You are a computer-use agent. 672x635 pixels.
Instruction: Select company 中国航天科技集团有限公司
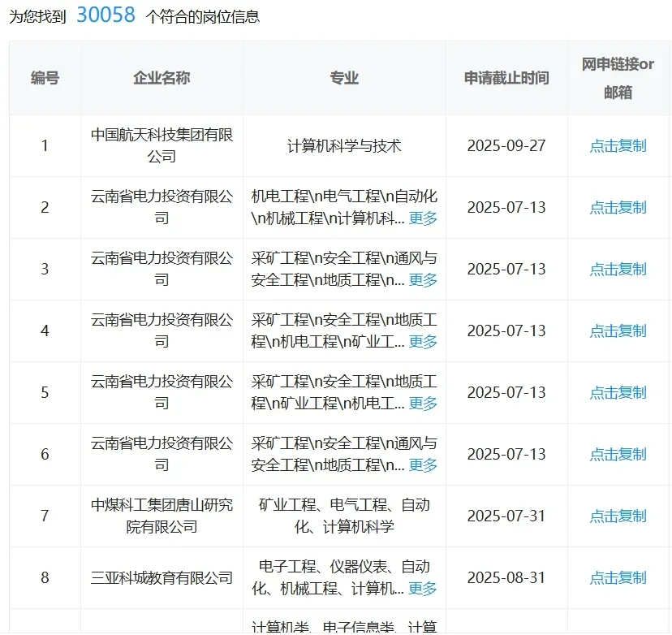[162, 146]
